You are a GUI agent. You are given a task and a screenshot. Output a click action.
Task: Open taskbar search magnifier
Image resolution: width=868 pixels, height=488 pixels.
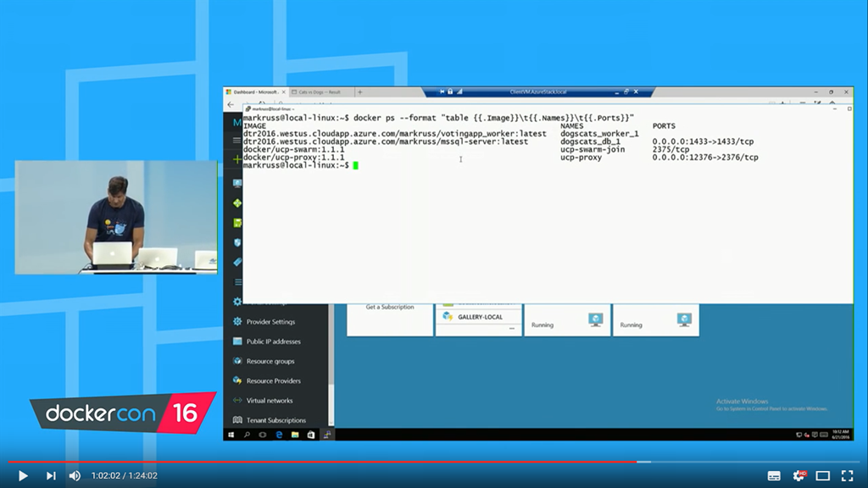247,435
